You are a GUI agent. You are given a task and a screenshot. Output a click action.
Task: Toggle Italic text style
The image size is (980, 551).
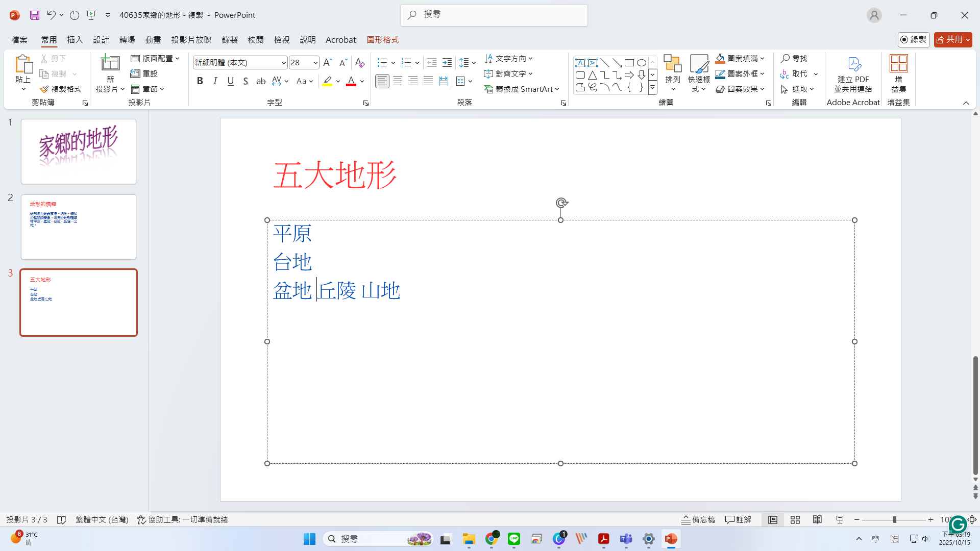click(x=215, y=81)
